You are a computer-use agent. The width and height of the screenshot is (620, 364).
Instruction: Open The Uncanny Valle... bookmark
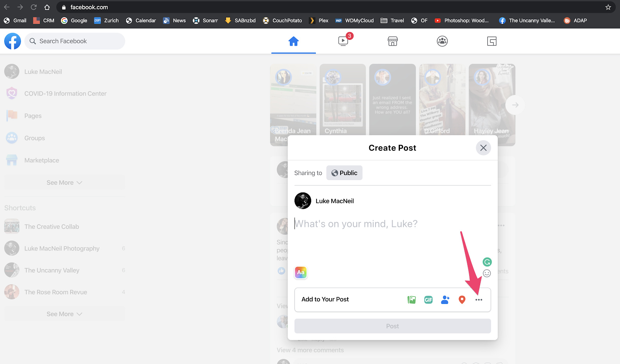point(527,21)
